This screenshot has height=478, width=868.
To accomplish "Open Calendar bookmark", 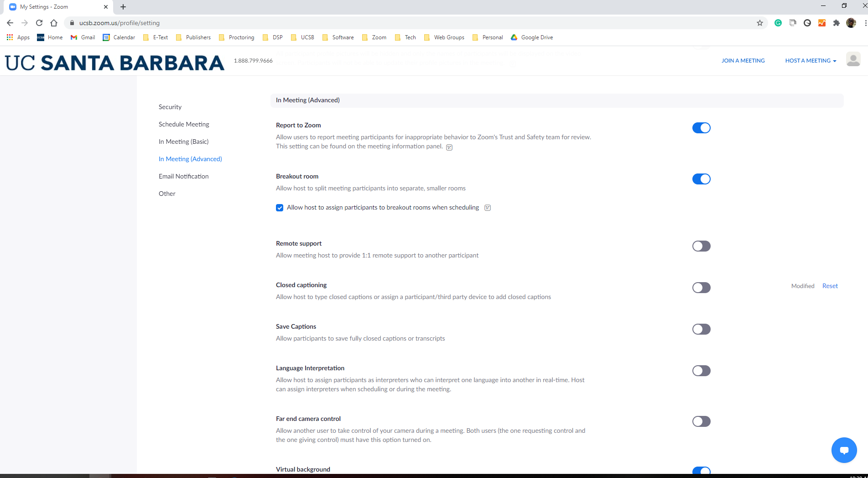I will 119,37.
